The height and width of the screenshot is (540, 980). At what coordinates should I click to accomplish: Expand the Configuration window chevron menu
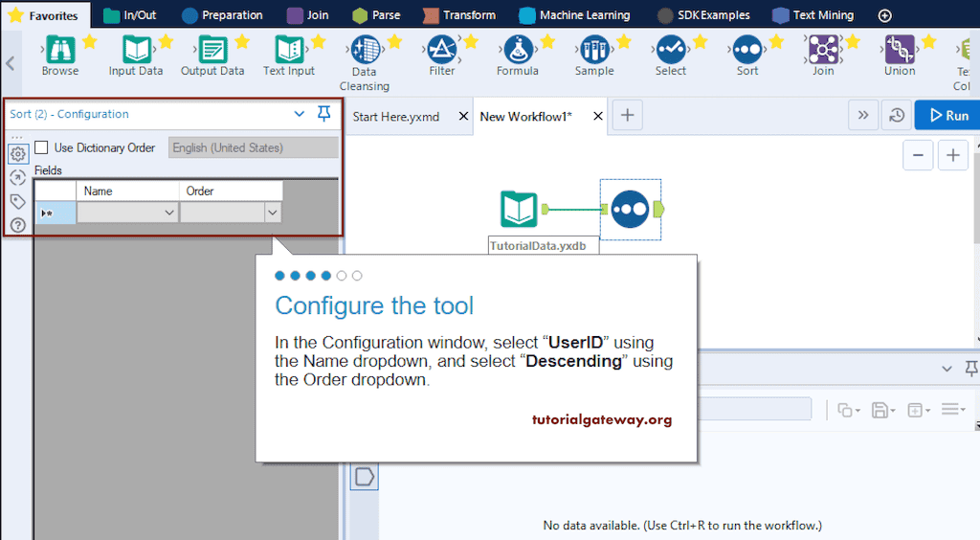pyautogui.click(x=300, y=114)
